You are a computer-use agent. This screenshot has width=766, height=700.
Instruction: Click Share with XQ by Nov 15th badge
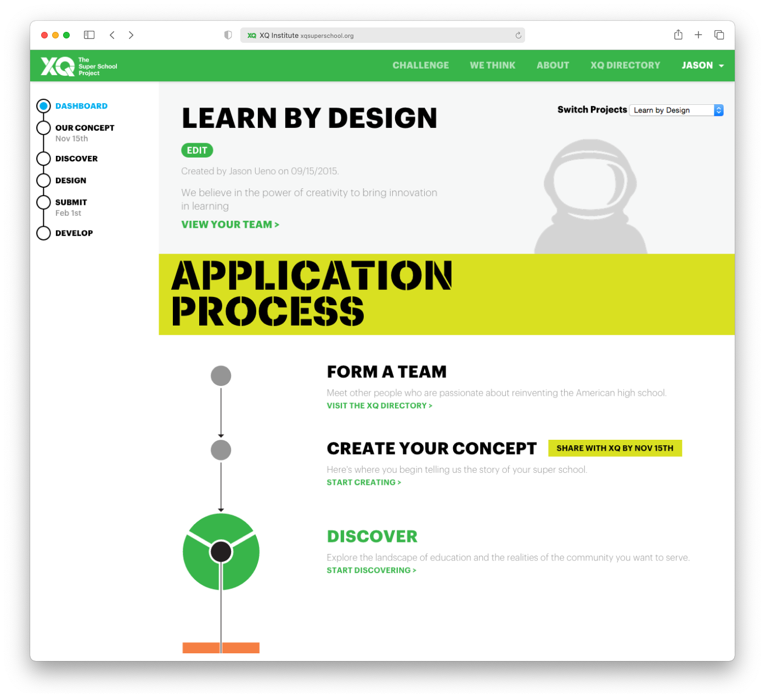point(615,448)
